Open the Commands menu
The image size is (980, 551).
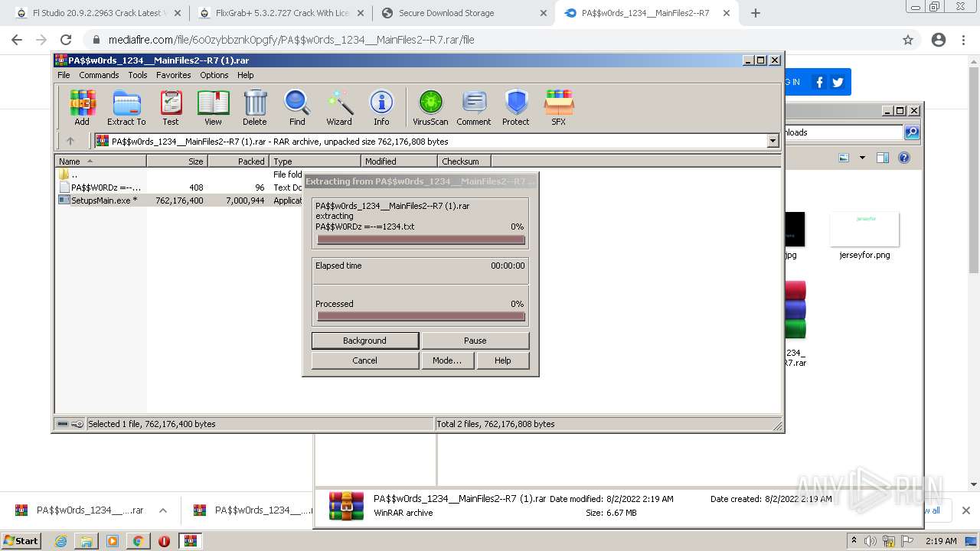click(x=99, y=75)
